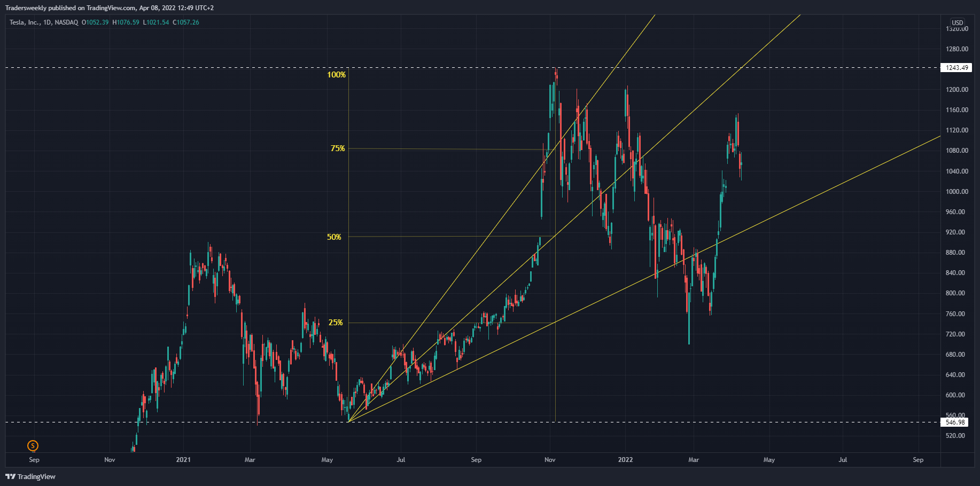The width and height of the screenshot is (980, 486).
Task: Click the 760.00 price axis label
Action: [955, 314]
